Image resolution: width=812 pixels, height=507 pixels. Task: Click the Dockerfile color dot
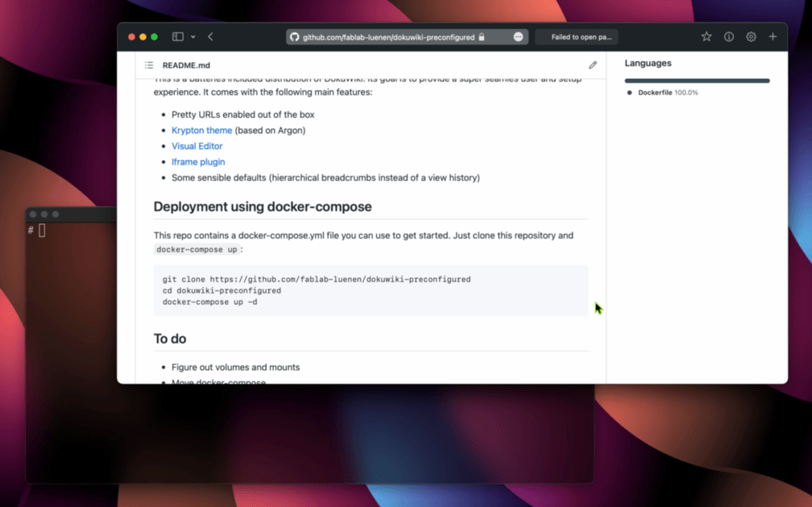[x=629, y=93]
